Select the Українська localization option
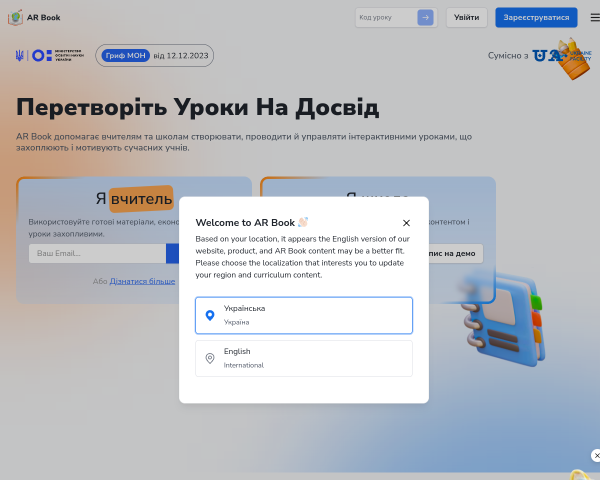The height and width of the screenshot is (480, 600). coord(304,315)
